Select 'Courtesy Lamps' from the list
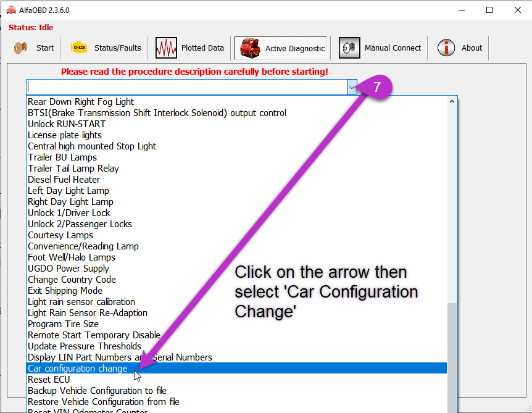The image size is (532, 413). point(236,235)
